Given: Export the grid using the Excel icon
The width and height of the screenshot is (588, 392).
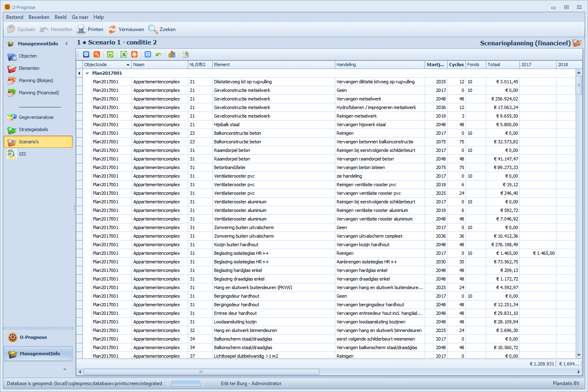Looking at the screenshot, I should tap(124, 54).
